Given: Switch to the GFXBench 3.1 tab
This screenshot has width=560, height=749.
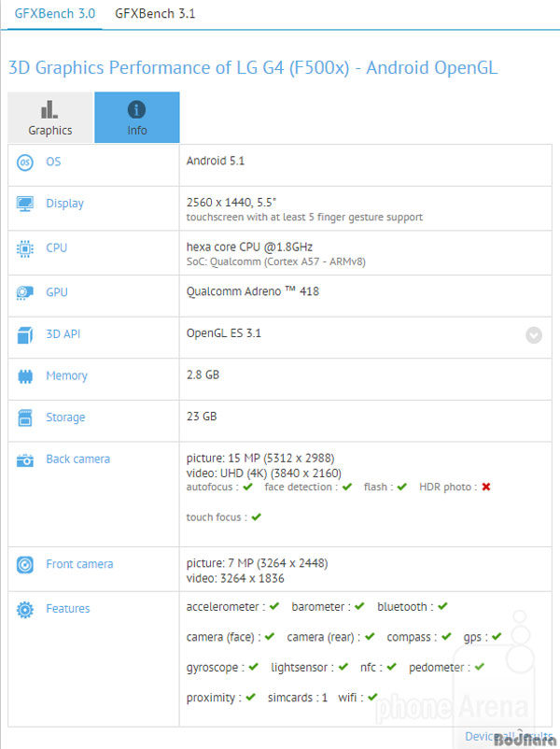Looking at the screenshot, I should click(155, 13).
